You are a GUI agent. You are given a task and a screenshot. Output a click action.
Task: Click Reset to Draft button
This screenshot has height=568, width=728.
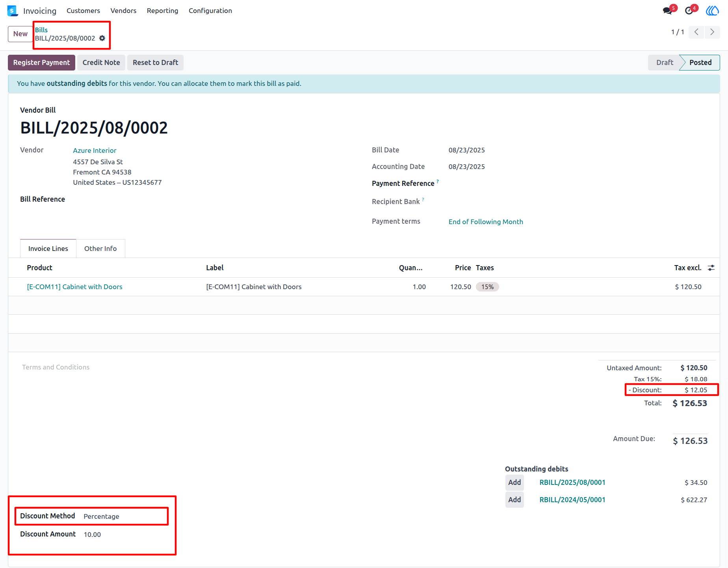155,63
